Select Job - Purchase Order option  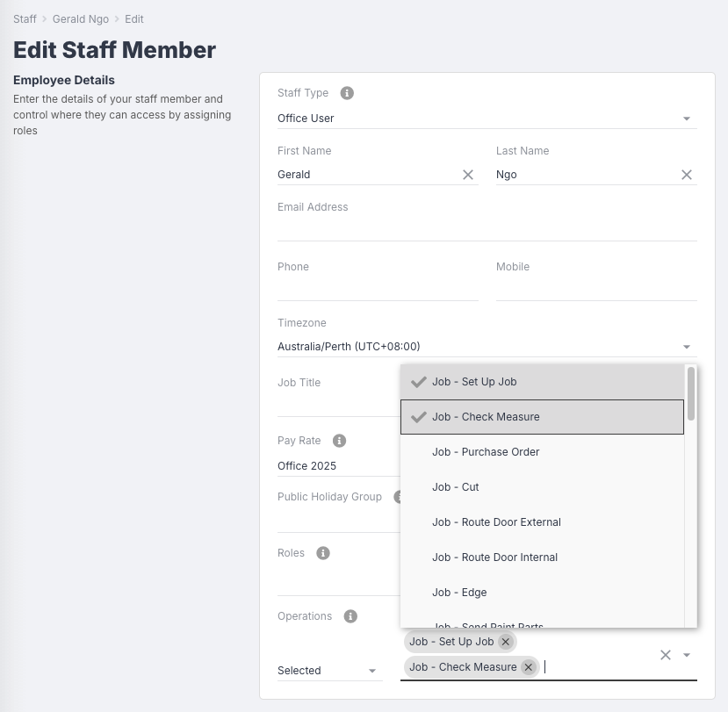coord(486,452)
